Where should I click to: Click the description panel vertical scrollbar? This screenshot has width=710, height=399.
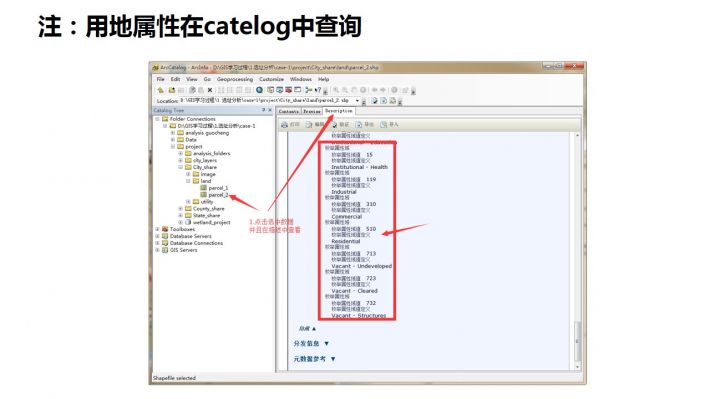[577, 251]
